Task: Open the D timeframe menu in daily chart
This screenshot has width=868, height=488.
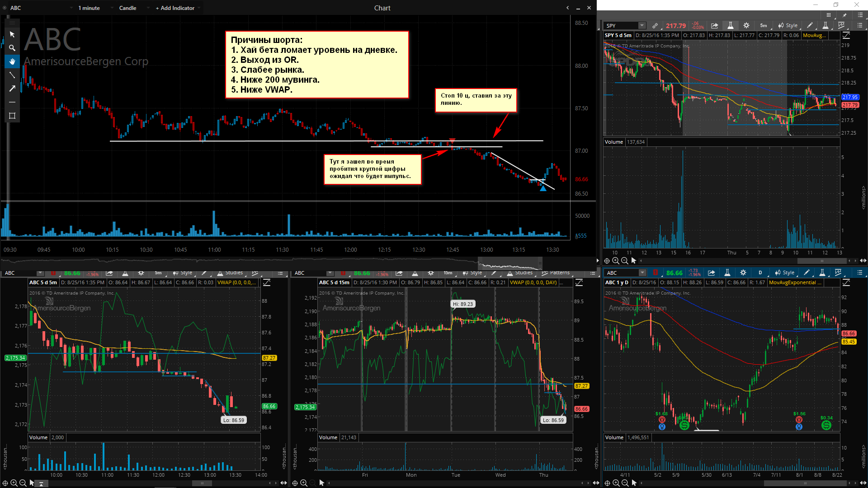Action: [760, 272]
